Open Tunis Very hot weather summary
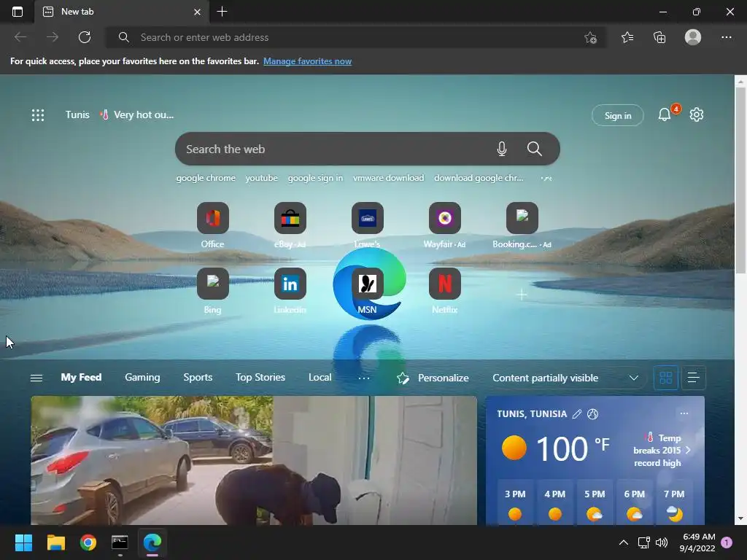This screenshot has height=560, width=747. (119, 114)
